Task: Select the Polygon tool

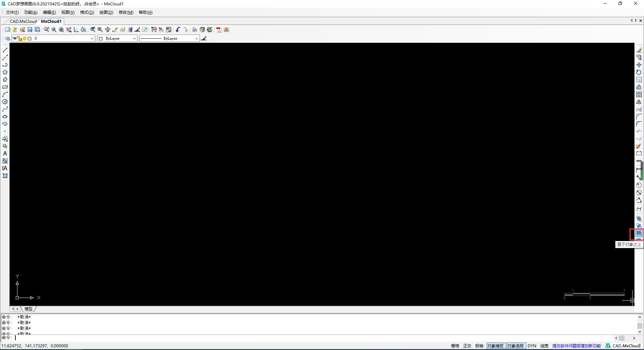Action: pos(5,72)
